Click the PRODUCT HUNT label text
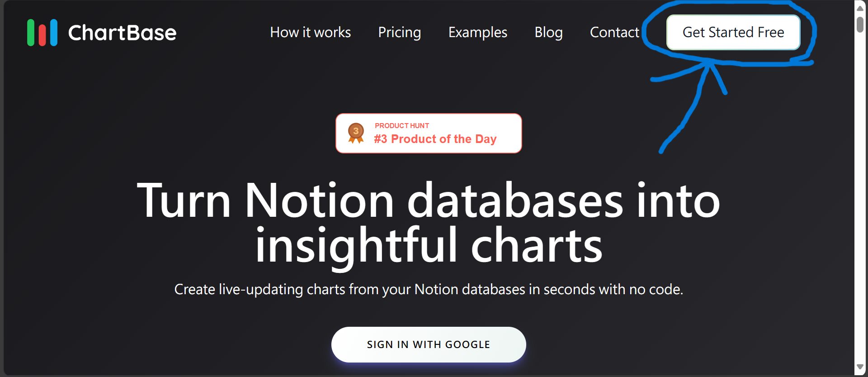The width and height of the screenshot is (868, 377). 401,125
